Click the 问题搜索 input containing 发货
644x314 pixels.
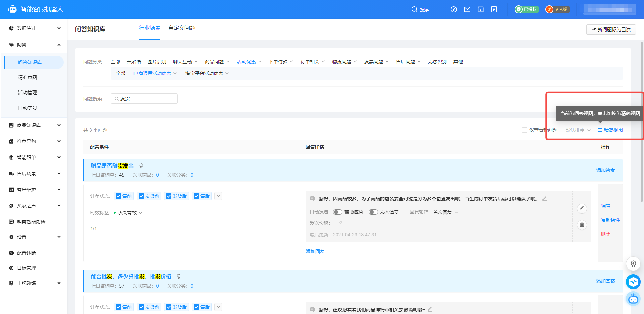(144, 99)
